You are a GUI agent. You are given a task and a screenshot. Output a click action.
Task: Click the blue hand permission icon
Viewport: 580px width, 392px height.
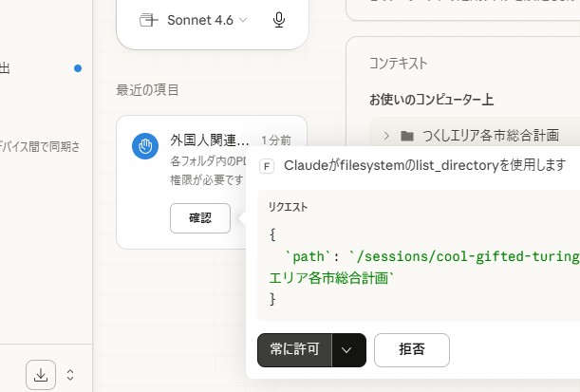[x=144, y=147]
